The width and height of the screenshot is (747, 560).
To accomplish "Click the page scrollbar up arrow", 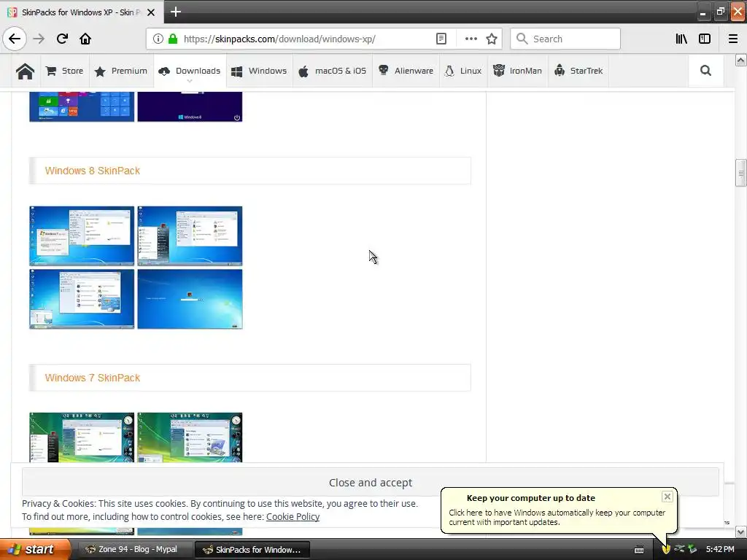I will (x=740, y=60).
